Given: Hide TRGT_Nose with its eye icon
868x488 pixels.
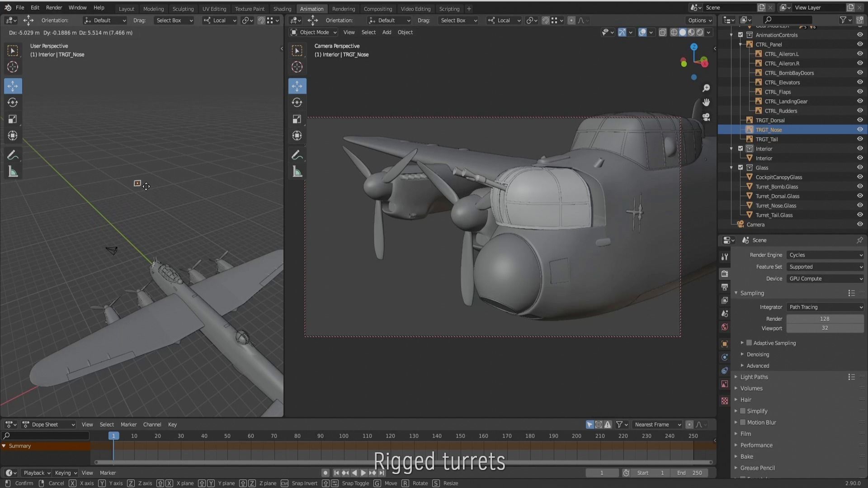Looking at the screenshot, I should [x=860, y=130].
